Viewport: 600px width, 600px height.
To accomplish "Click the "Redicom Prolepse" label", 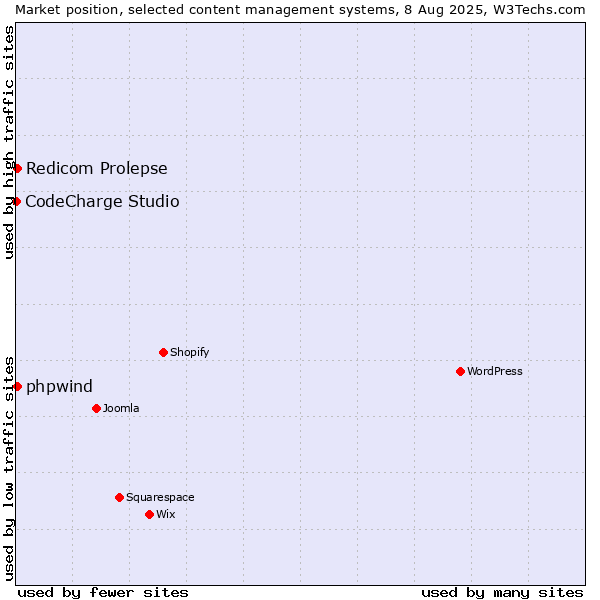I will pos(97,168).
